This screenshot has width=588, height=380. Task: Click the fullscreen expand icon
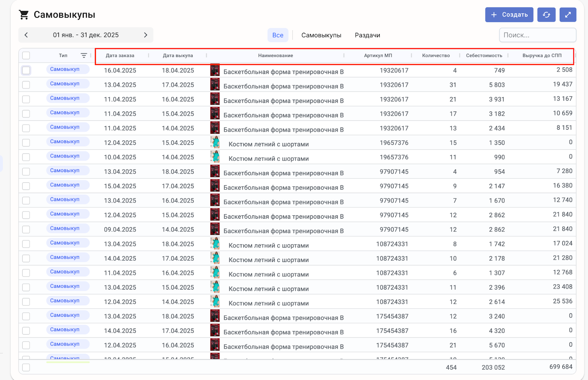(568, 15)
